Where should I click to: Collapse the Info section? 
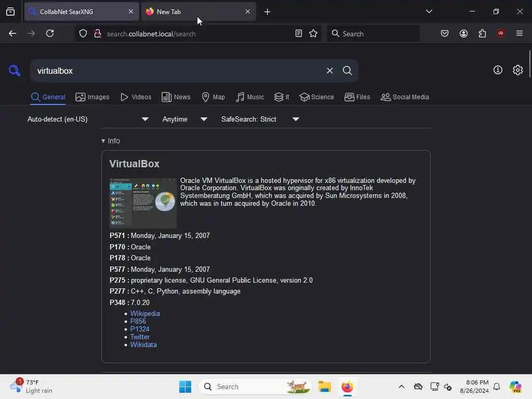coord(111,141)
